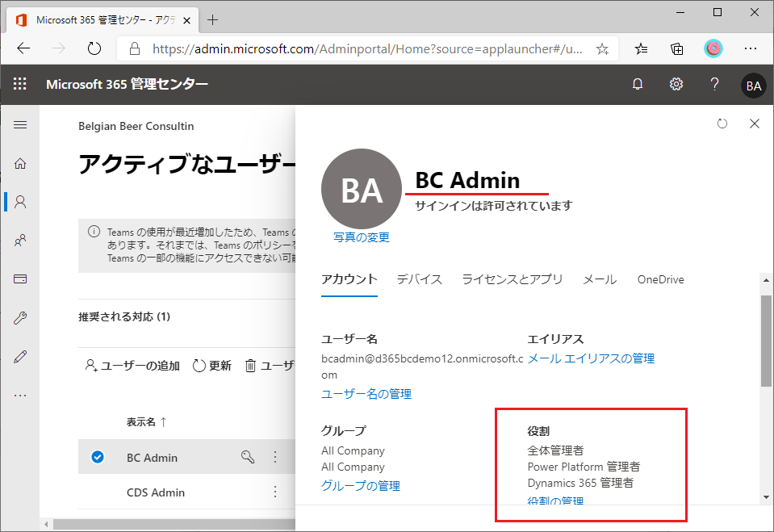Open the customize navigation pencil icon
This screenshot has width=774, height=532.
click(x=20, y=356)
